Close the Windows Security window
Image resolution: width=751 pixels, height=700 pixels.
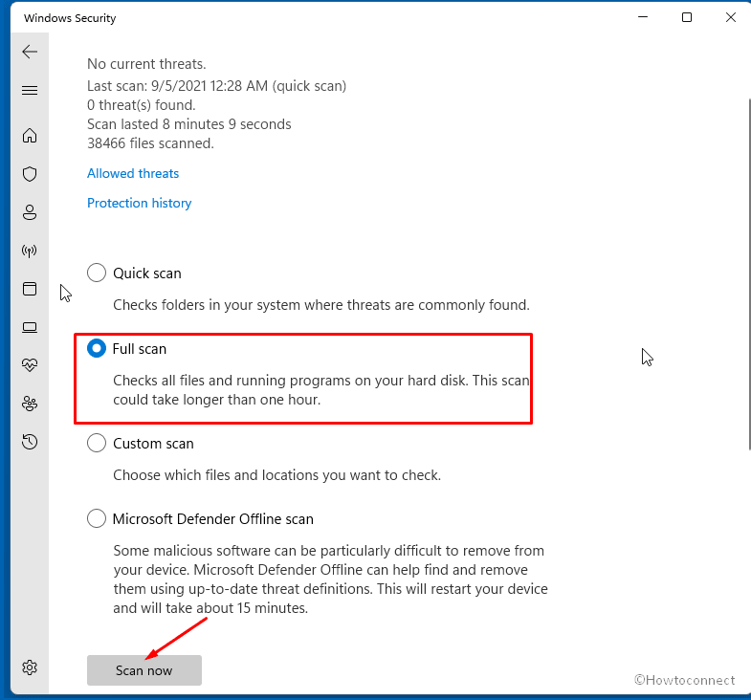click(730, 17)
